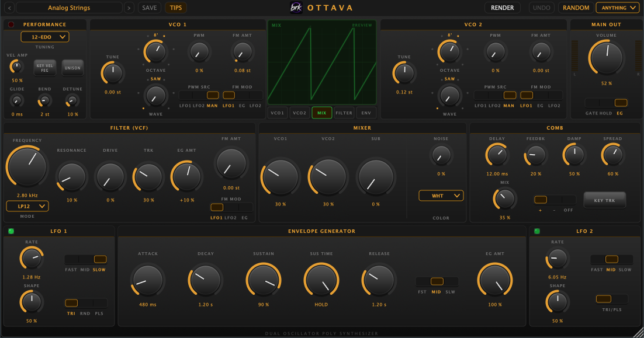Click the envelope RELEASE knob

379,280
